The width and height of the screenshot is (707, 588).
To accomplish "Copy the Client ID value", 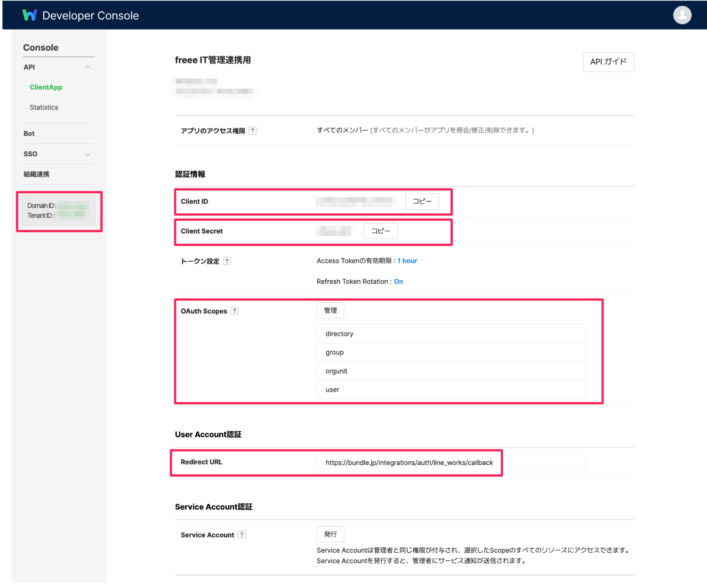I will 422,201.
